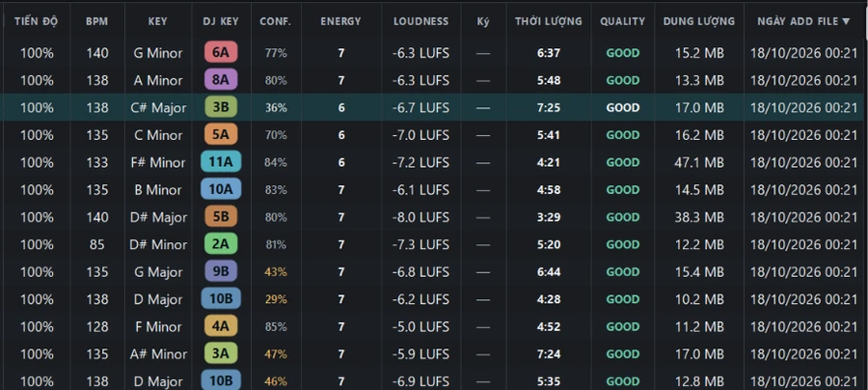The height and width of the screenshot is (390, 868).
Task: Click the -7.2 LUFS loudness cell
Action: pos(420,162)
